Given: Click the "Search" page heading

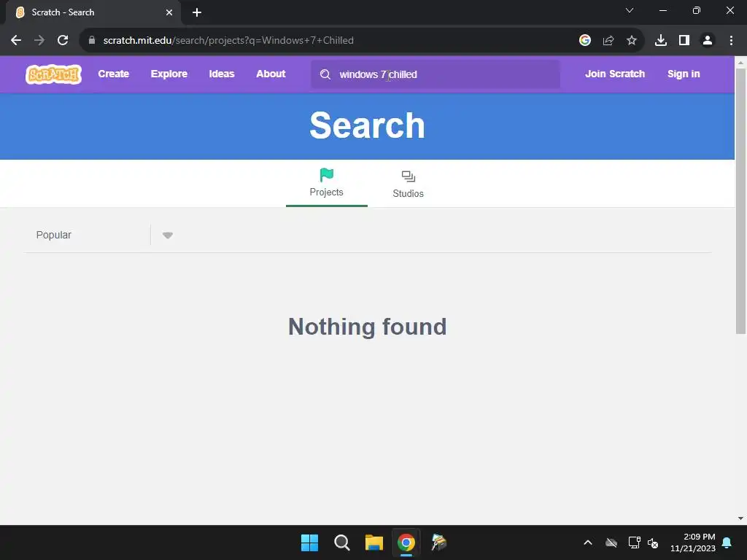Looking at the screenshot, I should click(x=368, y=125).
